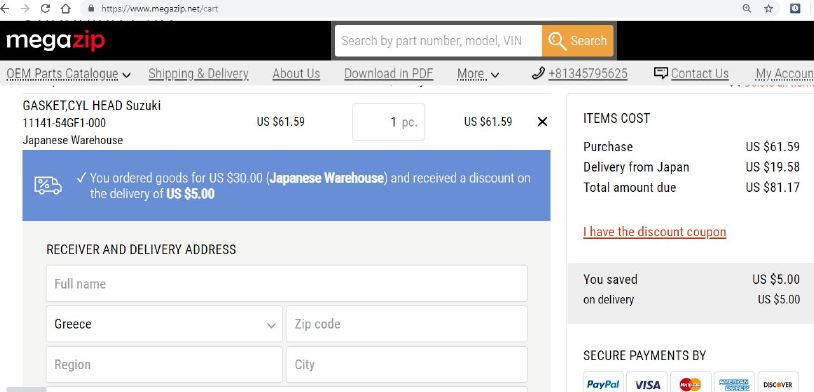Image resolution: width=814 pixels, height=392 pixels.
Task: Click I have the discount coupon link
Action: [655, 232]
